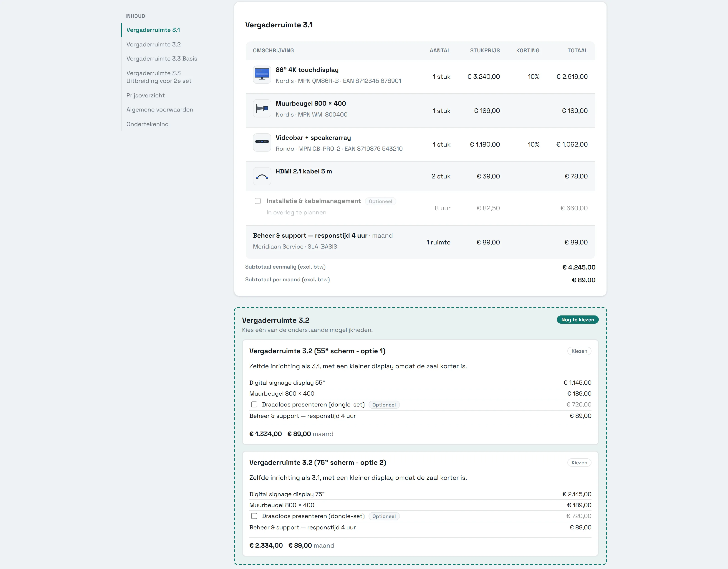Image resolution: width=728 pixels, height=569 pixels.
Task: Click the € 1.334,00 total of optie 1
Action: pos(265,434)
